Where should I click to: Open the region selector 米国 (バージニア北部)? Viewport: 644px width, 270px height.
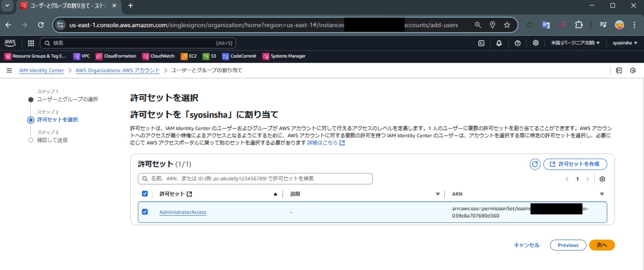coord(575,43)
